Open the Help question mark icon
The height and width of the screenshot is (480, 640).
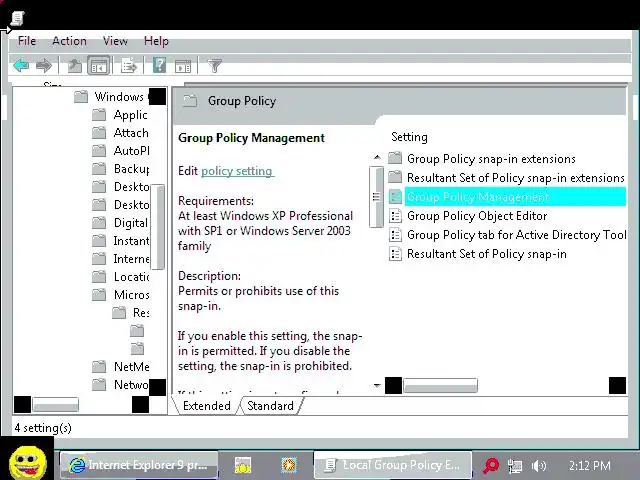(x=159, y=65)
